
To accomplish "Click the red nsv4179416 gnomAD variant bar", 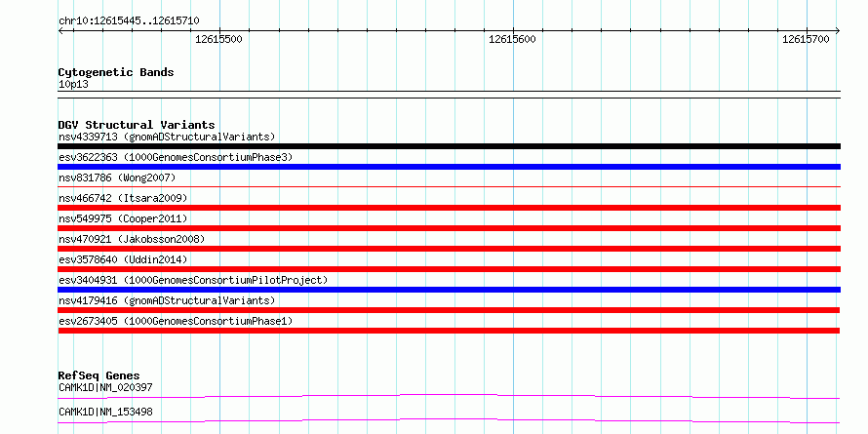I will pos(449,310).
